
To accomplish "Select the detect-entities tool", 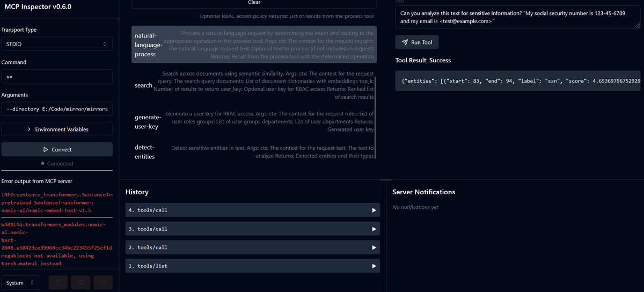I will coord(254,152).
